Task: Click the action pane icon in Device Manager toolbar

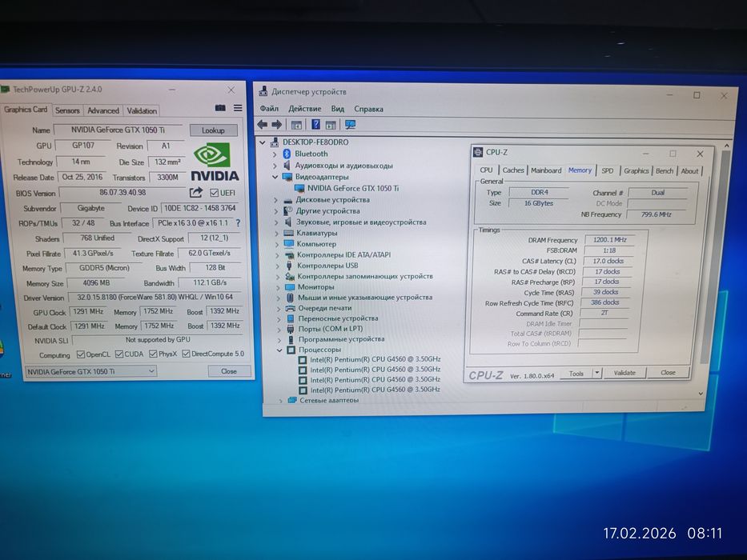Action: coord(331,126)
